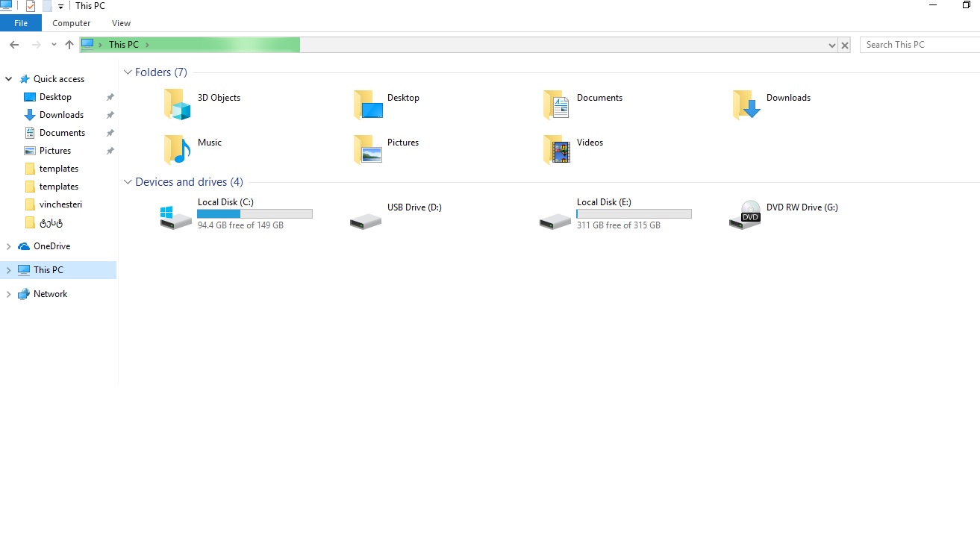Select the Local Disk (C:) drive icon
This screenshot has width=980, height=544.
click(176, 216)
